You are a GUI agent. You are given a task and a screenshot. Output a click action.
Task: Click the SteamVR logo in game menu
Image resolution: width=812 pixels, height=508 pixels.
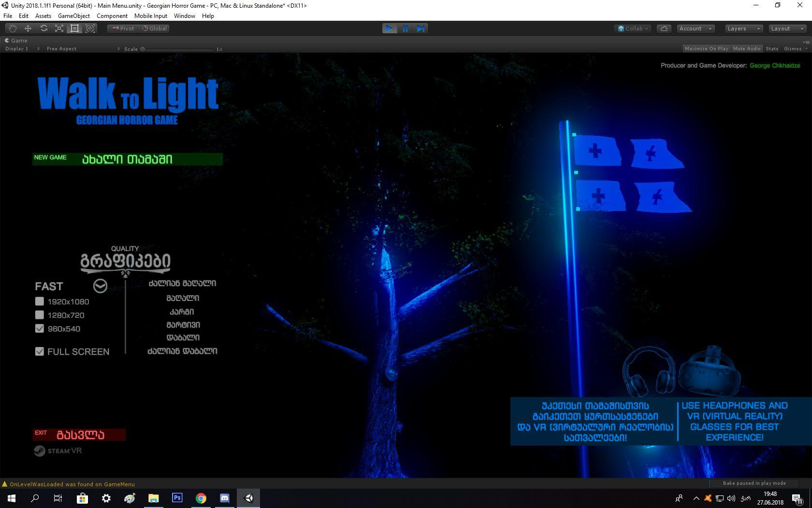pos(58,451)
